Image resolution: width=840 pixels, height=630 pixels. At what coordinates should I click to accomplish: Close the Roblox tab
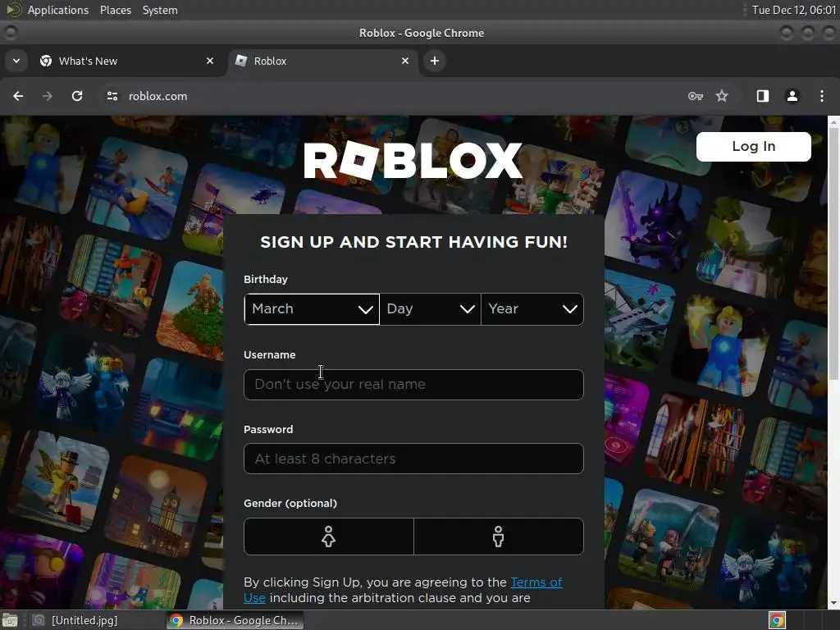coord(405,61)
